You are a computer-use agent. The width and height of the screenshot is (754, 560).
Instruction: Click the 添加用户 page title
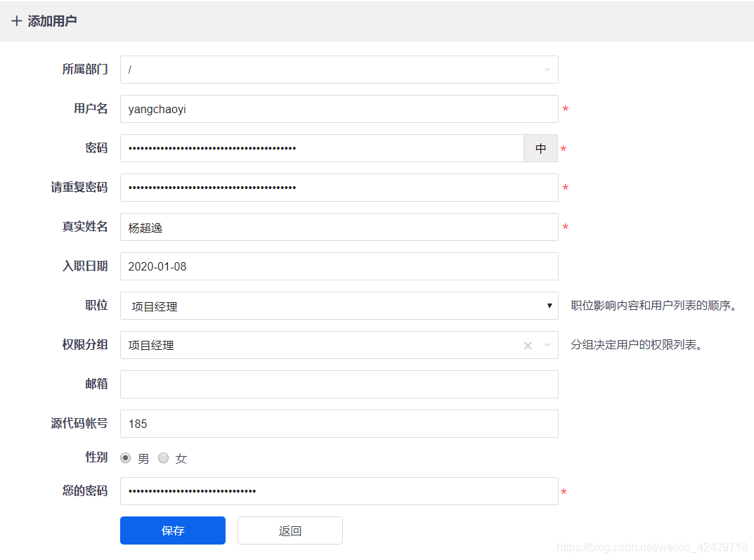(52, 21)
